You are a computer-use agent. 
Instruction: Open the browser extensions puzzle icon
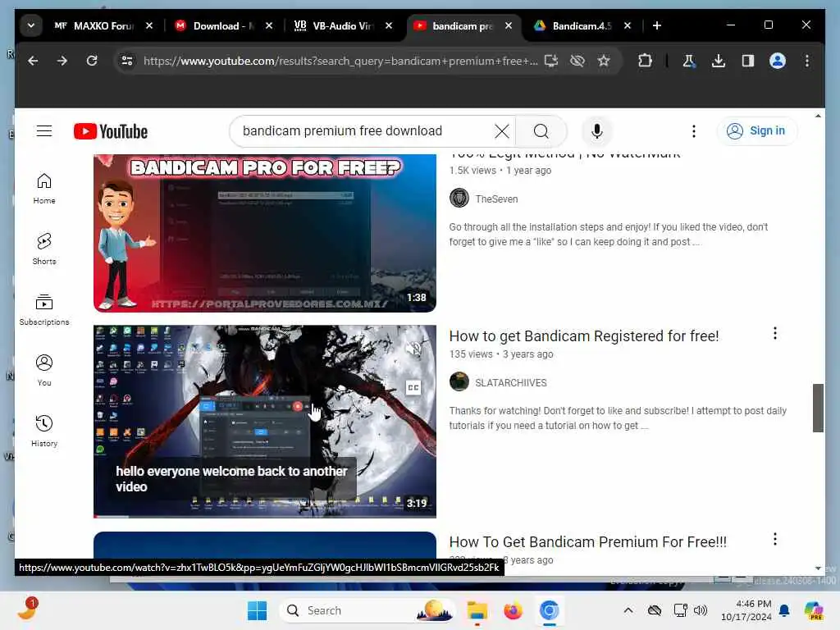pos(645,61)
